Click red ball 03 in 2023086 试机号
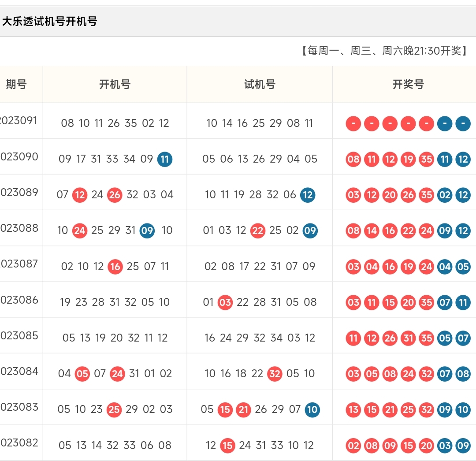Image resolution: width=476 pixels, height=461 pixels. (x=225, y=302)
